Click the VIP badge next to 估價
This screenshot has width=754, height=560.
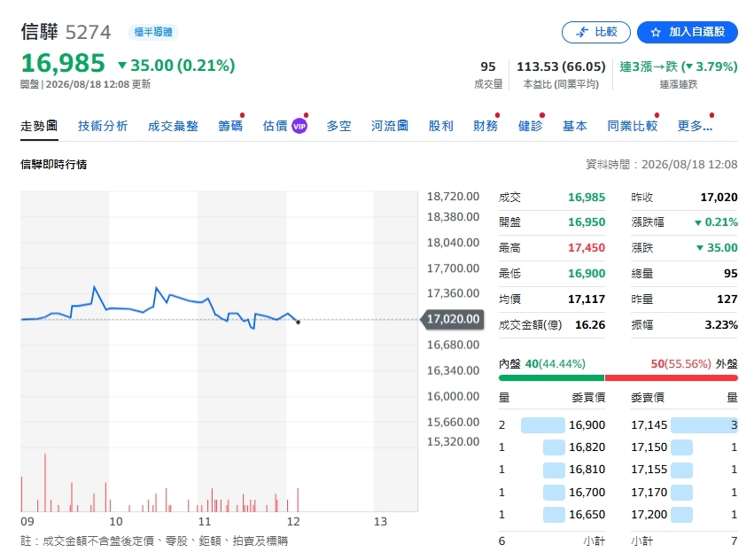pos(299,127)
